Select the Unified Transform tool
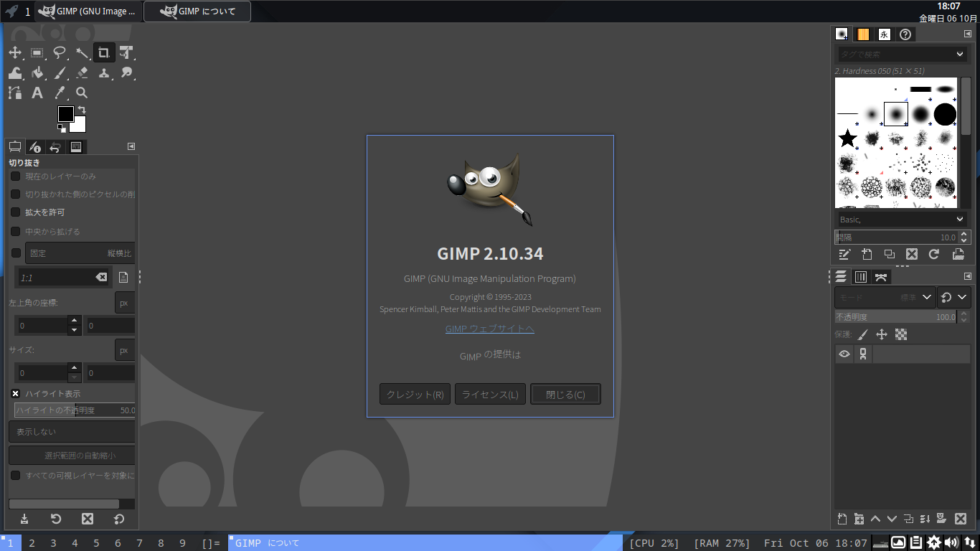Screen dimensions: 980x551 [126, 52]
